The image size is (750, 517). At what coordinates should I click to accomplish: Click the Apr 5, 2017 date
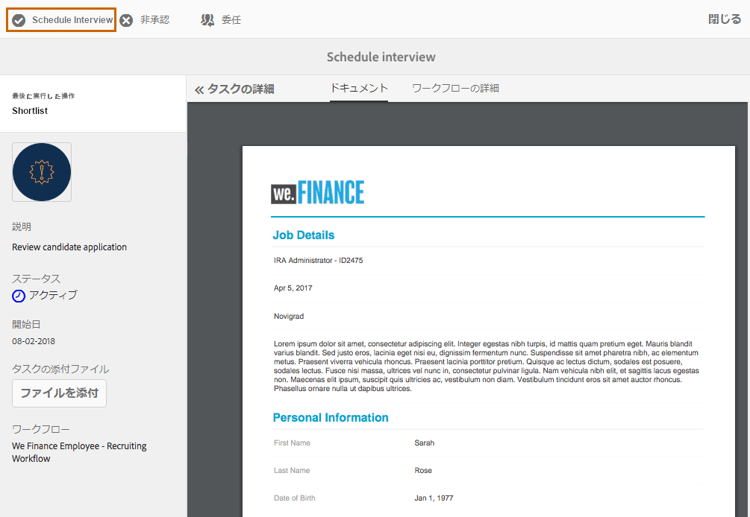[293, 288]
